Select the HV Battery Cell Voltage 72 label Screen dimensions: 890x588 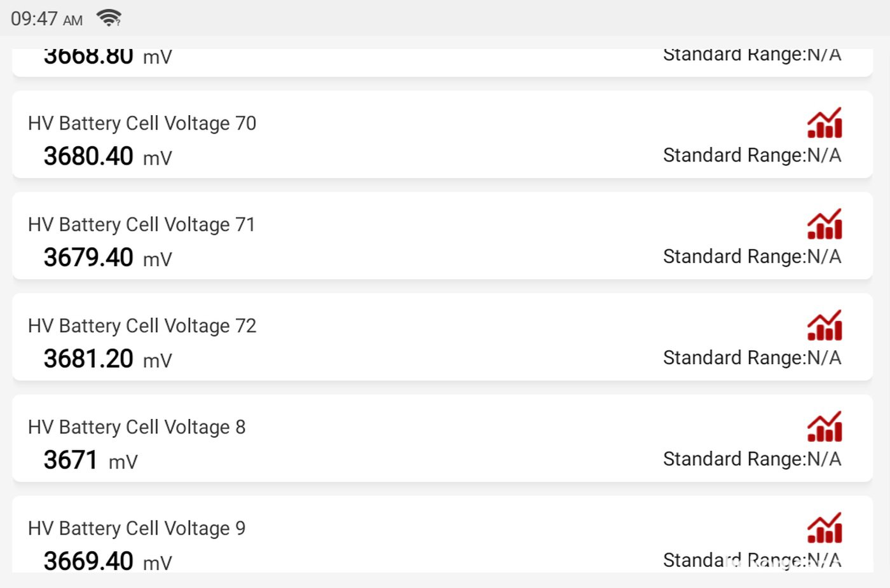(x=142, y=325)
